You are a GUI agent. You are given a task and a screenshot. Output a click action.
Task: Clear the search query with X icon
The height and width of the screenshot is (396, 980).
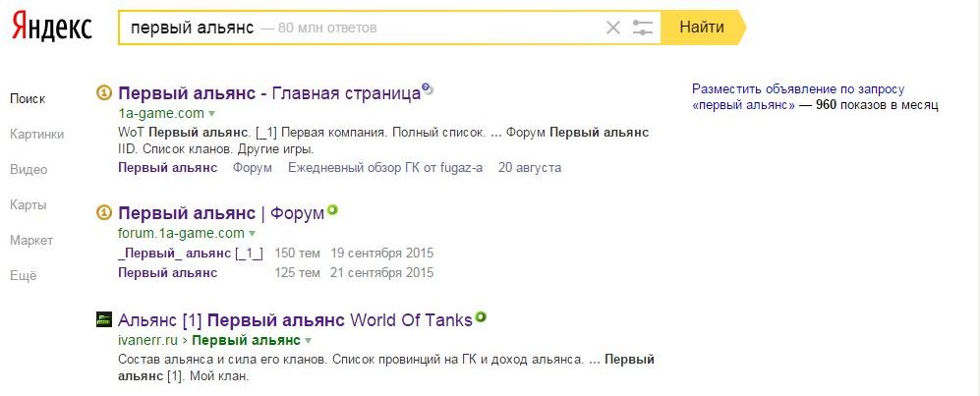(613, 28)
